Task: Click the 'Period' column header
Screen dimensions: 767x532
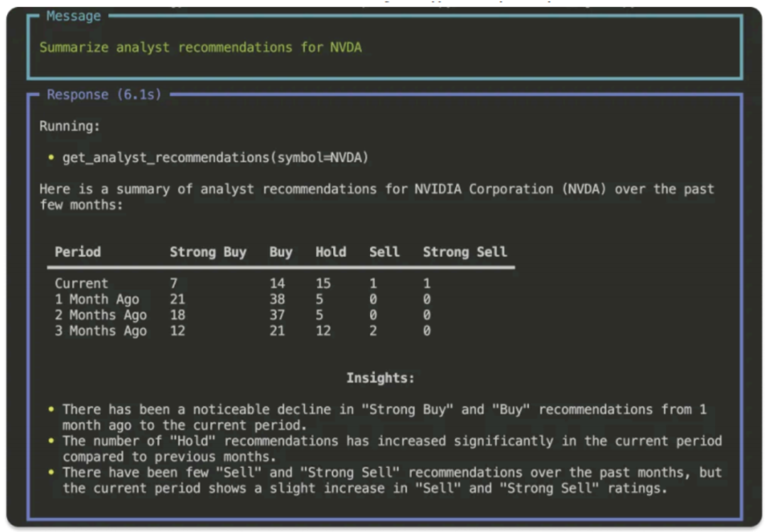Action: [x=78, y=252]
